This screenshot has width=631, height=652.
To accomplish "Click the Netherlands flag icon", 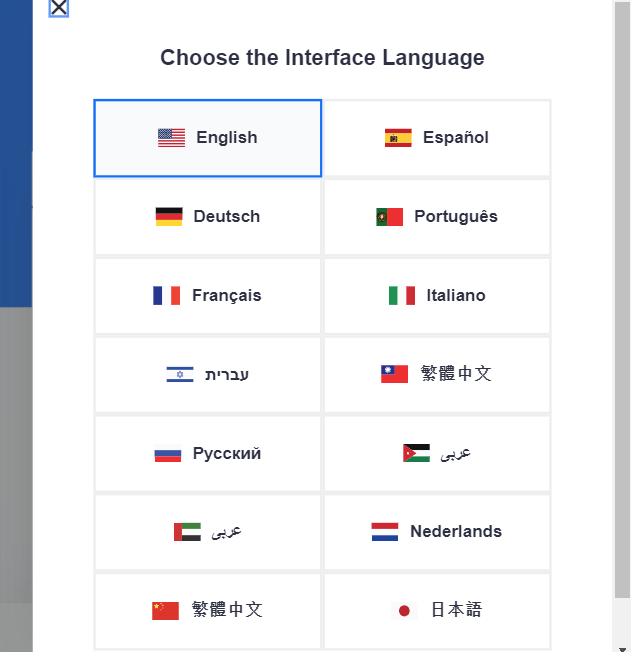I will coord(385,532).
